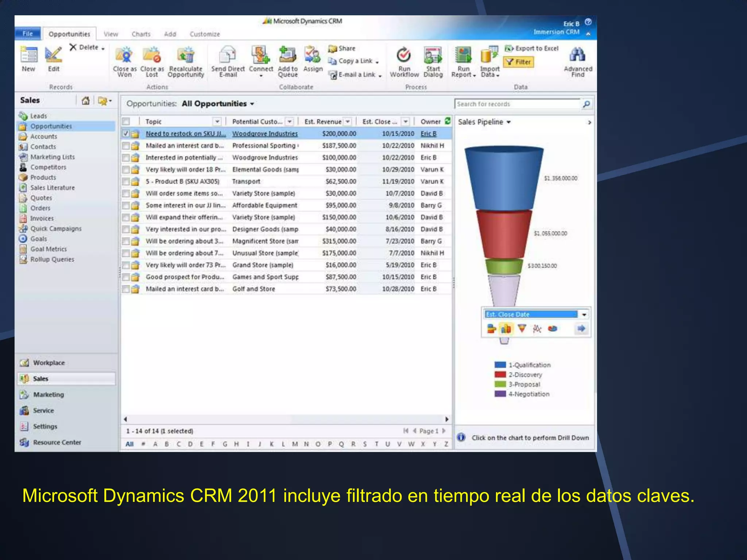Click the green 3-Proposal funnel segment
The width and height of the screenshot is (747, 560).
click(504, 267)
